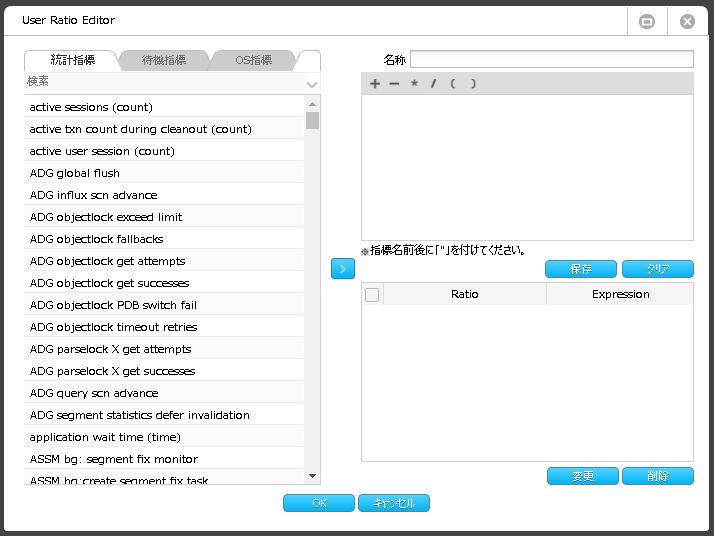Click the 削除 delete button
This screenshot has width=714, height=536.
(x=658, y=476)
